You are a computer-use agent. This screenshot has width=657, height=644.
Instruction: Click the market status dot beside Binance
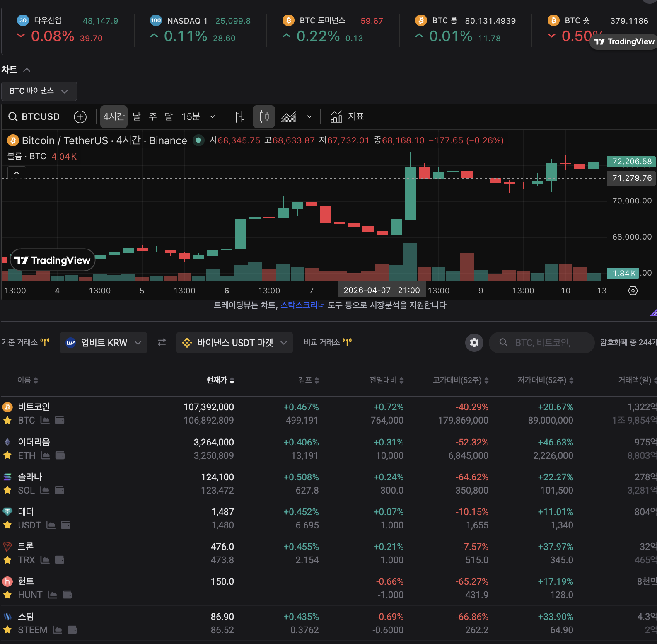[x=198, y=140]
